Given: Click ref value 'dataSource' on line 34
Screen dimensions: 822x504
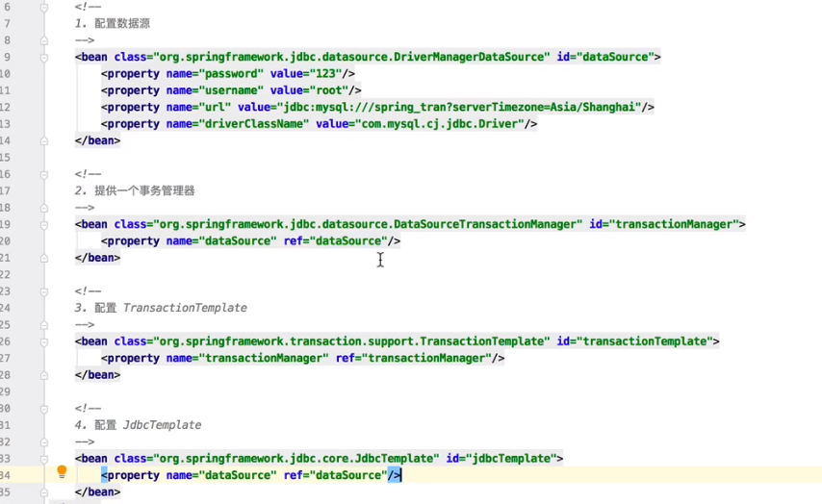Looking at the screenshot, I should click(x=348, y=475).
